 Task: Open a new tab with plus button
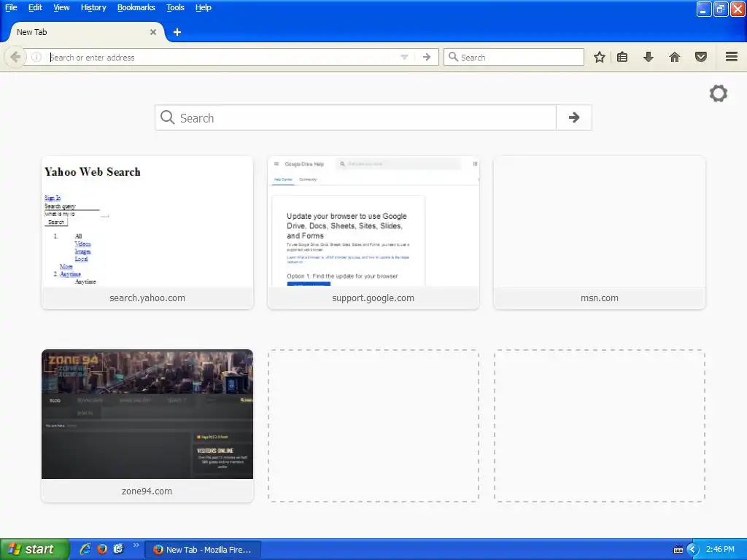click(177, 32)
